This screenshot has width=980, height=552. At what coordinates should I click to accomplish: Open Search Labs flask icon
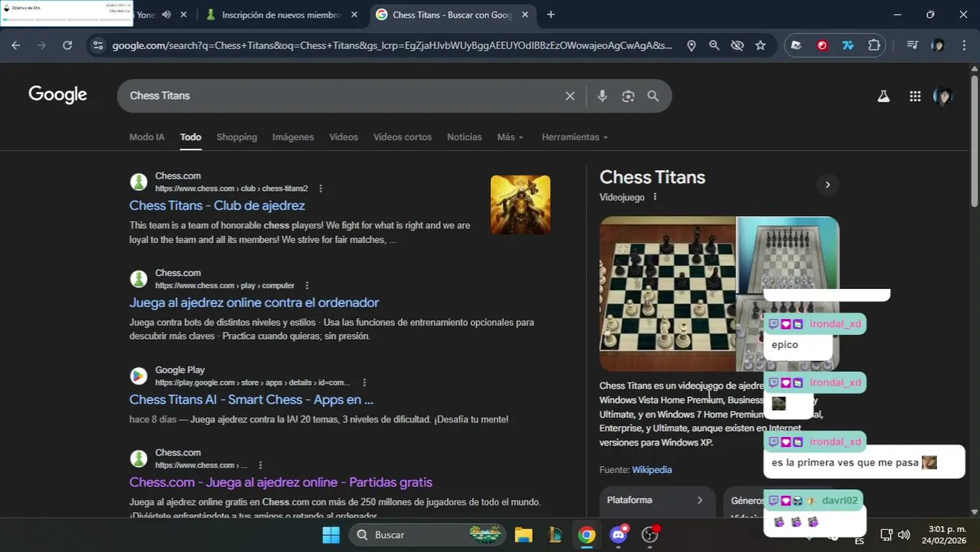coord(883,96)
